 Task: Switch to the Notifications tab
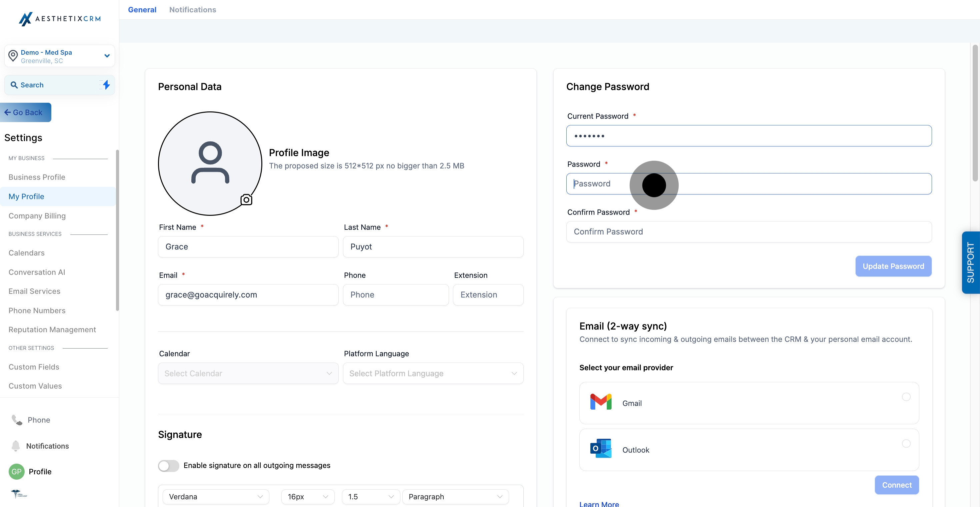193,10
